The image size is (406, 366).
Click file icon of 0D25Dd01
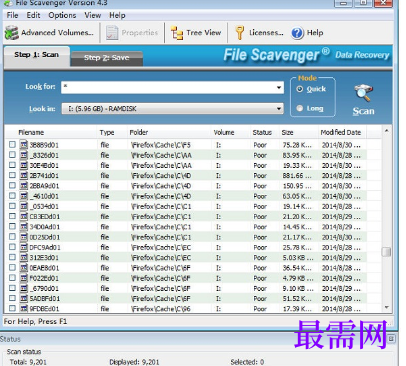(x=24, y=237)
